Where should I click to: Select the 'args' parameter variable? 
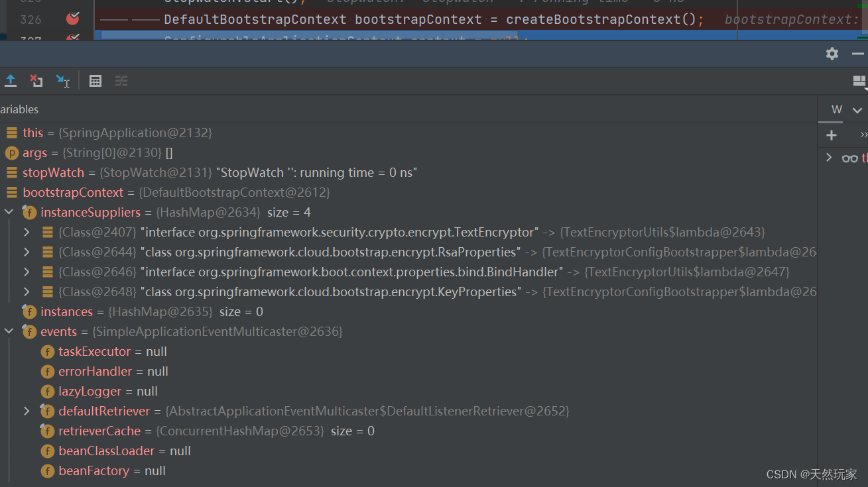click(x=90, y=152)
